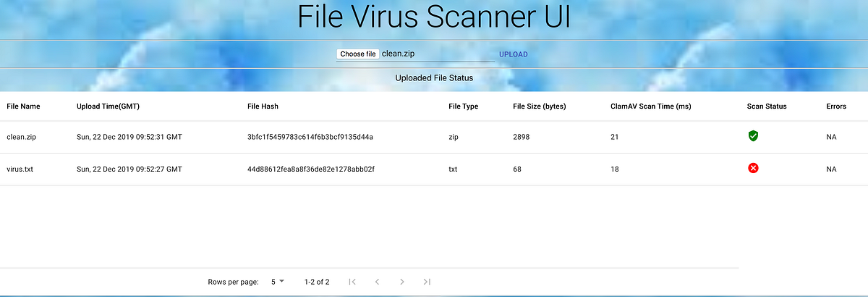Click the File Virus Scanner UI title
868x297 pixels.
pos(434,17)
